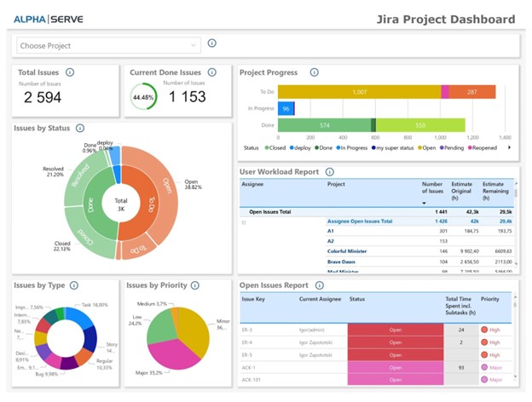Click the Issue Key column header
The height and width of the screenshot is (402, 532).
pos(253,299)
